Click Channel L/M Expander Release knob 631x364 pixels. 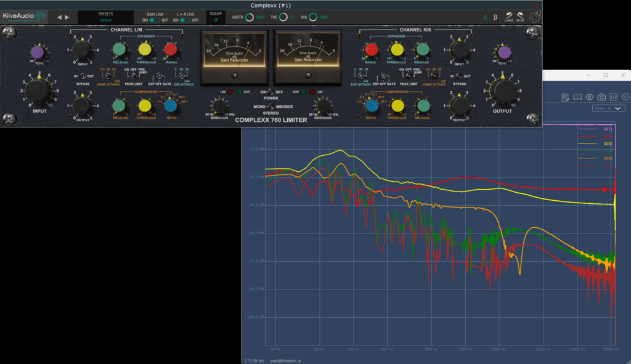(x=120, y=49)
